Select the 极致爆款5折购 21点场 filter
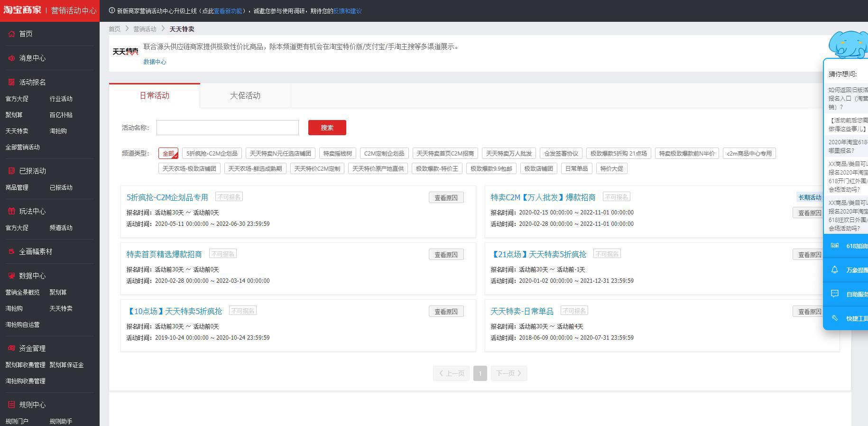Viewport: 868px width, 426px height. (619, 153)
